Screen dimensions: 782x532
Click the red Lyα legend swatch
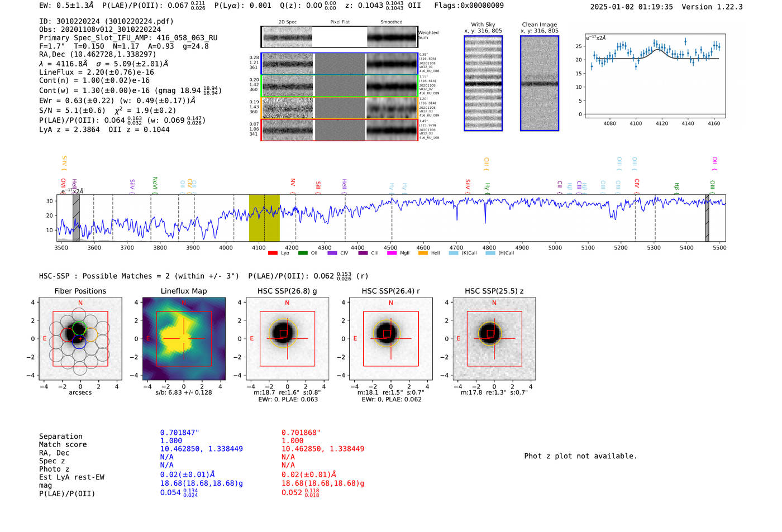[x=273, y=253]
